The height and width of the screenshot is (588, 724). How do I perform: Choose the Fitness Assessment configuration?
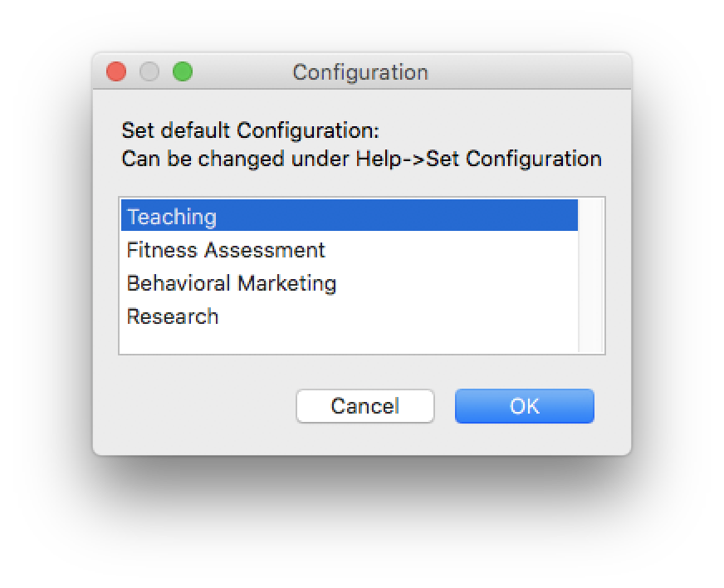pyautogui.click(x=226, y=250)
